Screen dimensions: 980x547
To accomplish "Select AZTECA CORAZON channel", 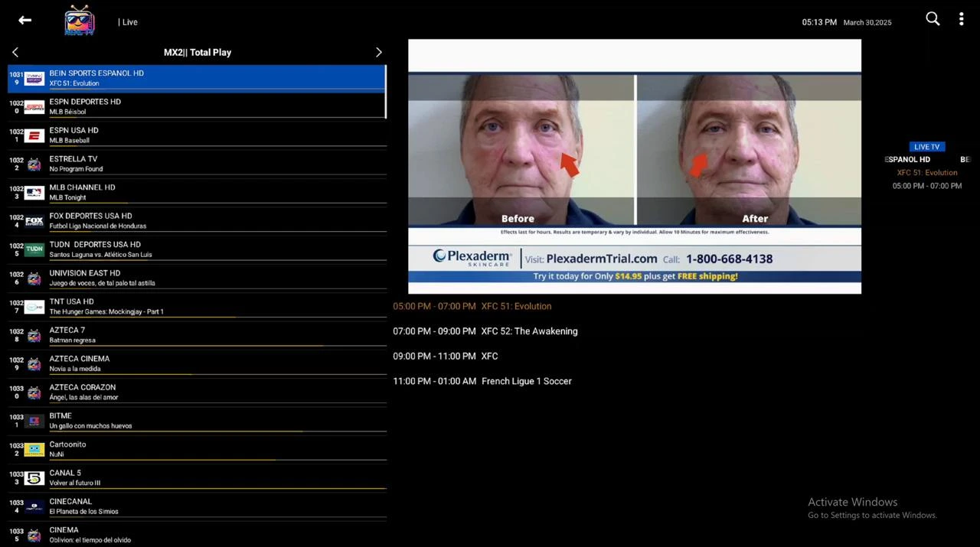I will 197,392.
